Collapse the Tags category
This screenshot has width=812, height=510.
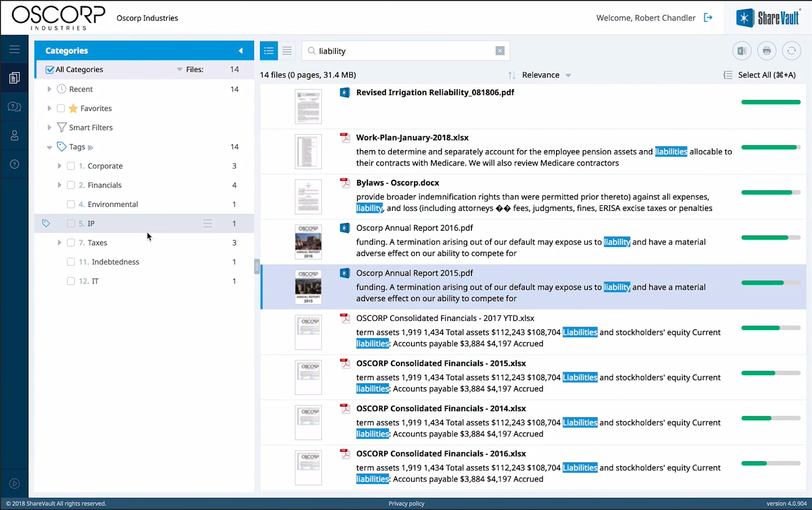tap(49, 148)
